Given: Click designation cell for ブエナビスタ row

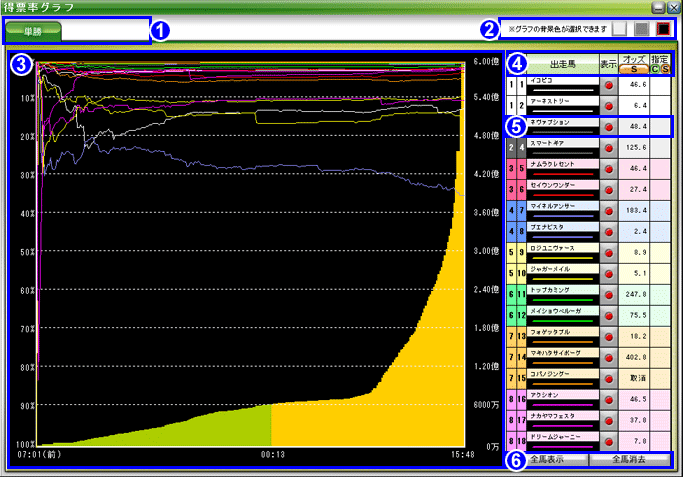Looking at the screenshot, I should point(660,232).
